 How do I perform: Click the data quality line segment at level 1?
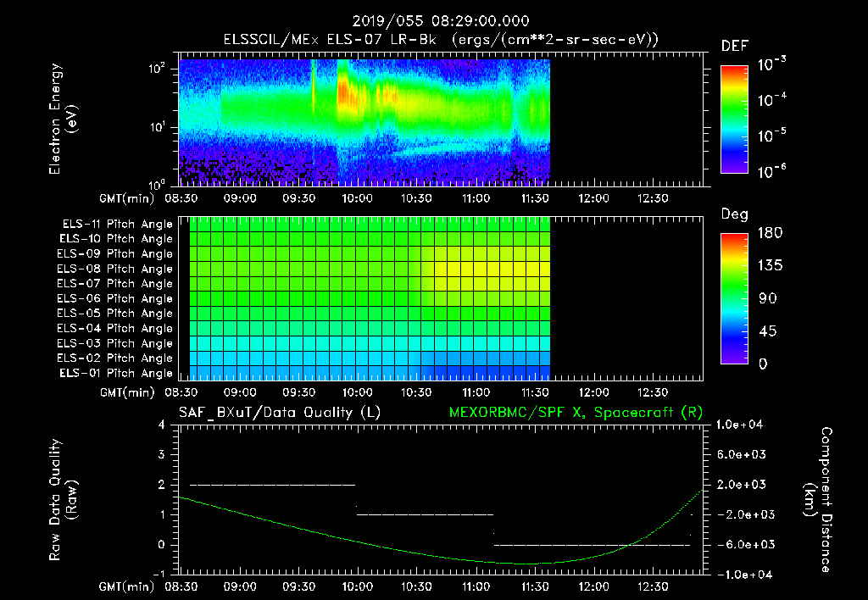point(425,514)
